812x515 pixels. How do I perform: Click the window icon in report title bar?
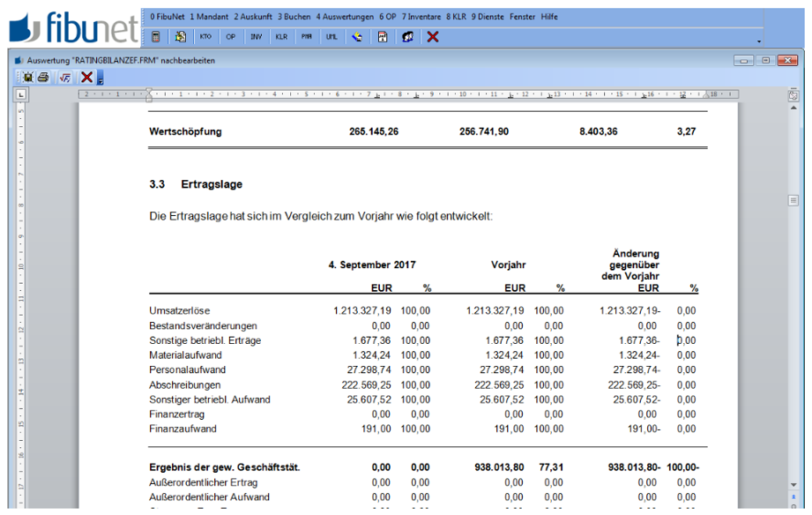(19, 60)
